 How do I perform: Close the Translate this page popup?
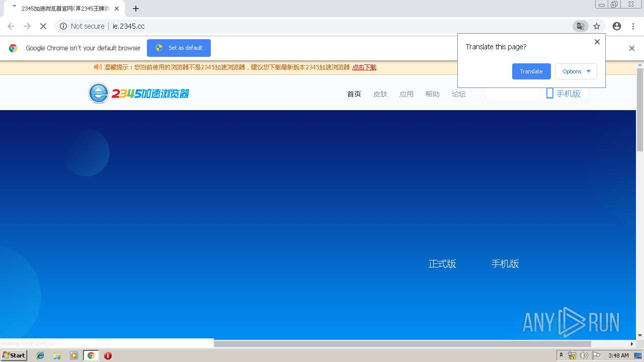point(597,42)
